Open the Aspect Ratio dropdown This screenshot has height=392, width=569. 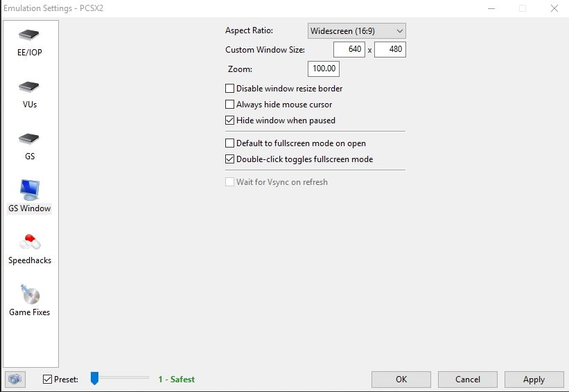click(357, 31)
